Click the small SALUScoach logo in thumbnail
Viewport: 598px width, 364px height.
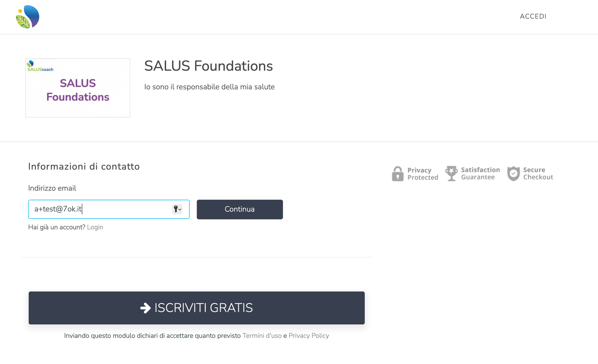(40, 66)
